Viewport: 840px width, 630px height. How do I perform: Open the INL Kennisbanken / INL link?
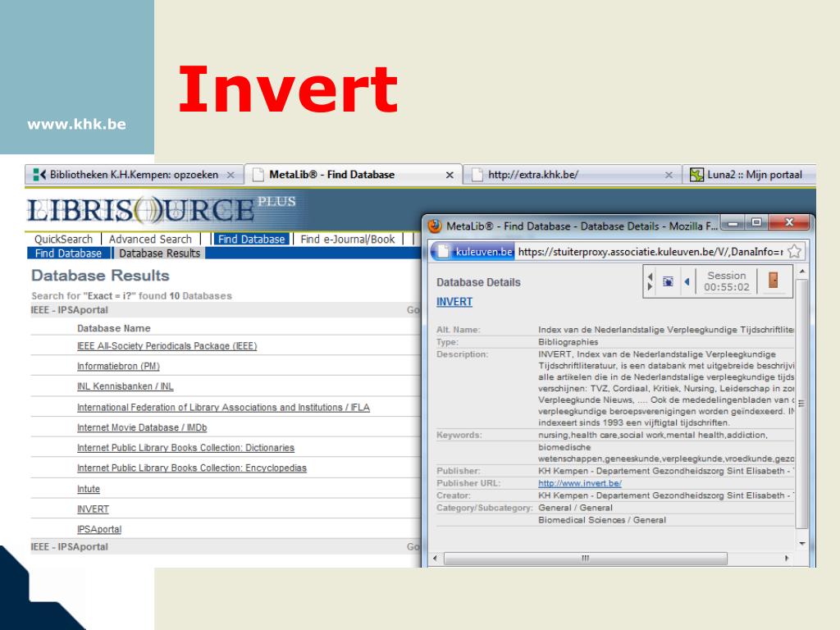[126, 386]
